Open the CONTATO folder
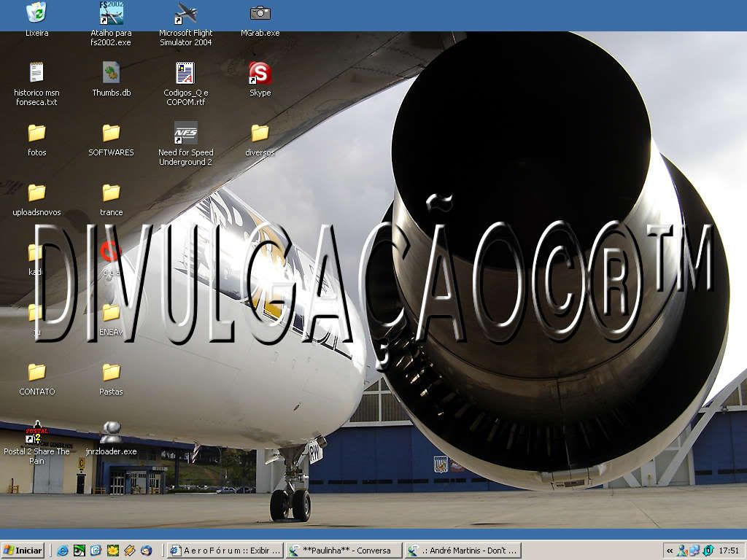The image size is (747, 560). 36,373
